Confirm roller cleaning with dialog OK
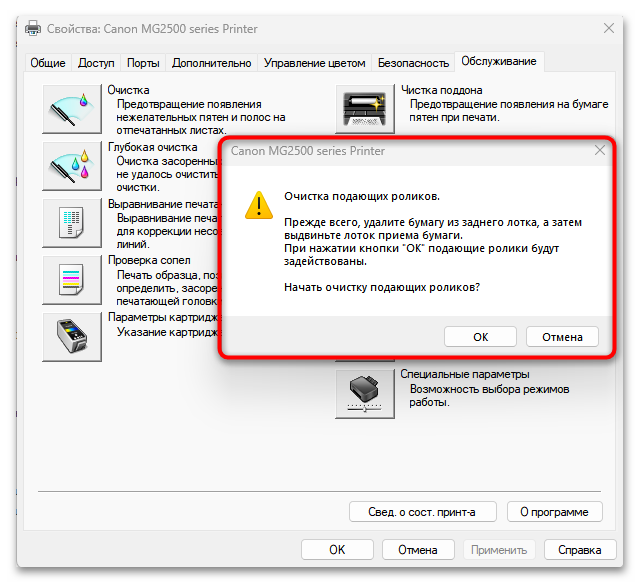Viewport: 639px width, 583px height. coord(480,337)
